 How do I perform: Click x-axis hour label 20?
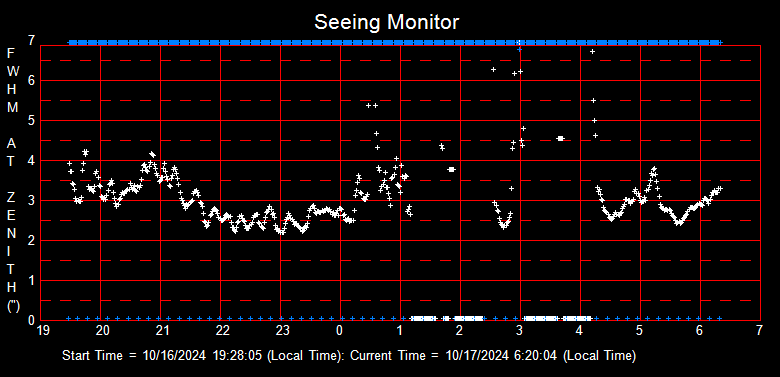coord(102,330)
